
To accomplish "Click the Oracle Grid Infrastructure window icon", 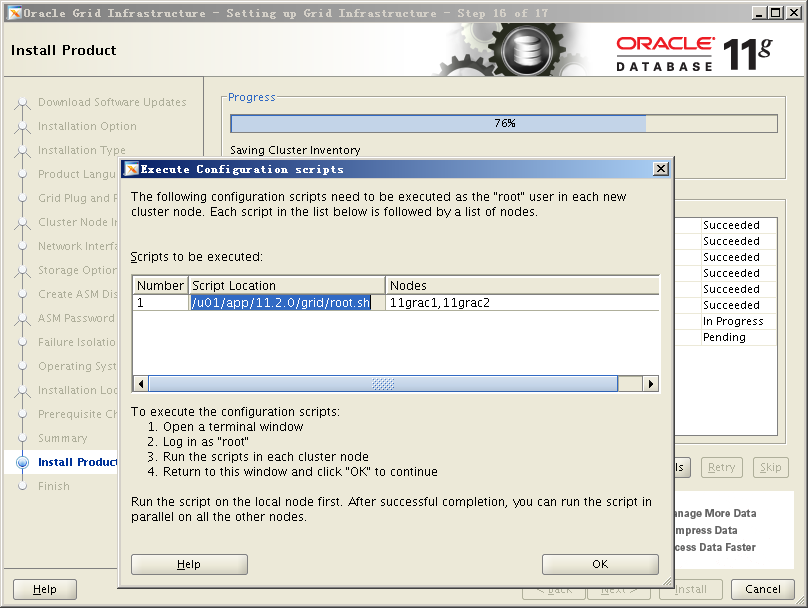I will [13, 12].
